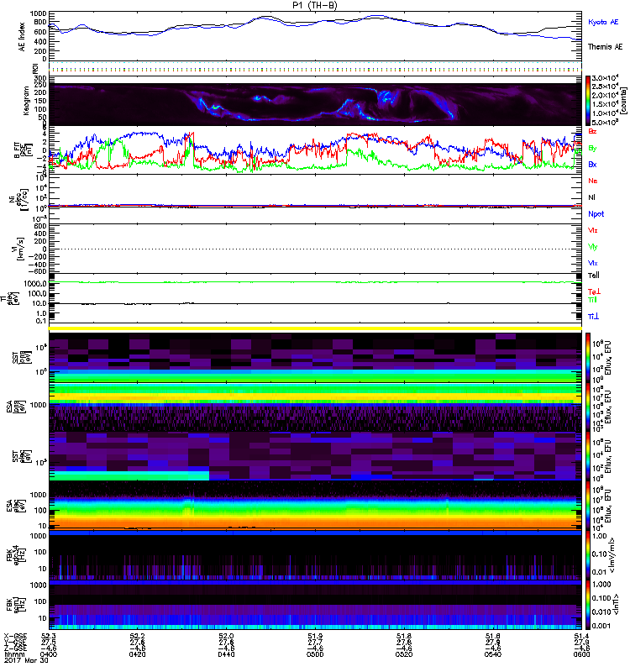Screen dimensions: 630x672
Task: Click the SST ions Eflux color bar
Action: pos(588,358)
